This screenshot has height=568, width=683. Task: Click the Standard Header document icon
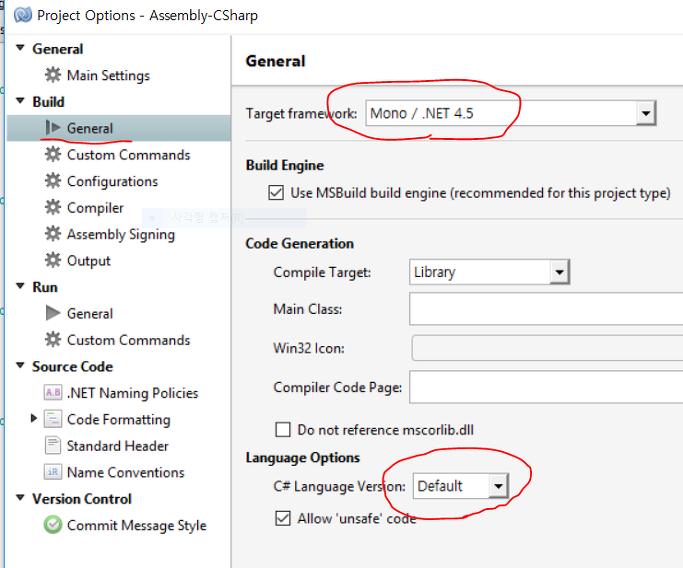(x=53, y=446)
